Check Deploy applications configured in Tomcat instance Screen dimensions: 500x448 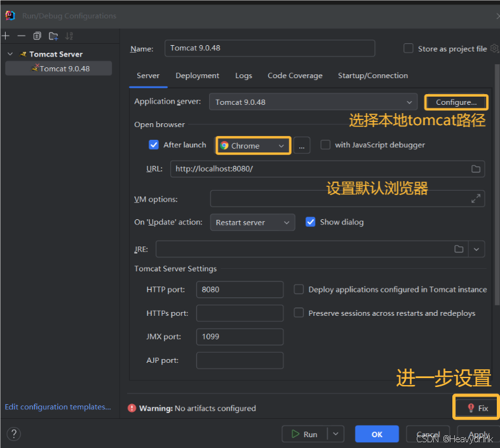pos(299,289)
